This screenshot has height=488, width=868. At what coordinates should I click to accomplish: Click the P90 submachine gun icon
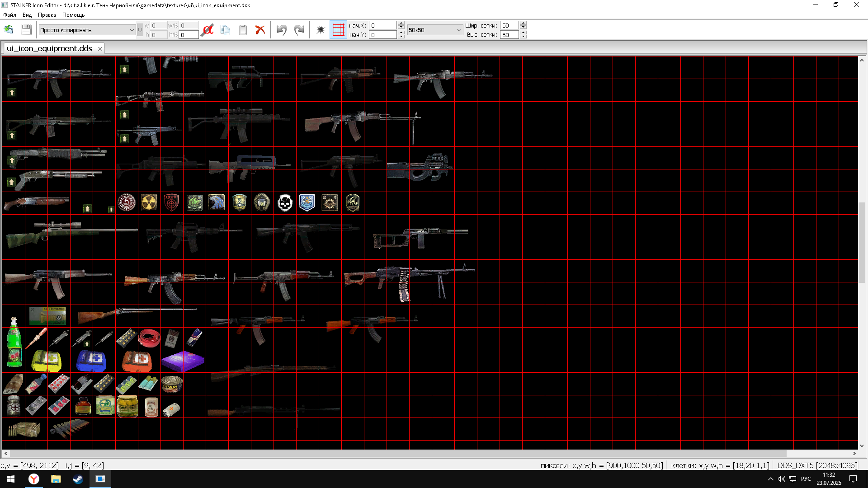(420, 168)
